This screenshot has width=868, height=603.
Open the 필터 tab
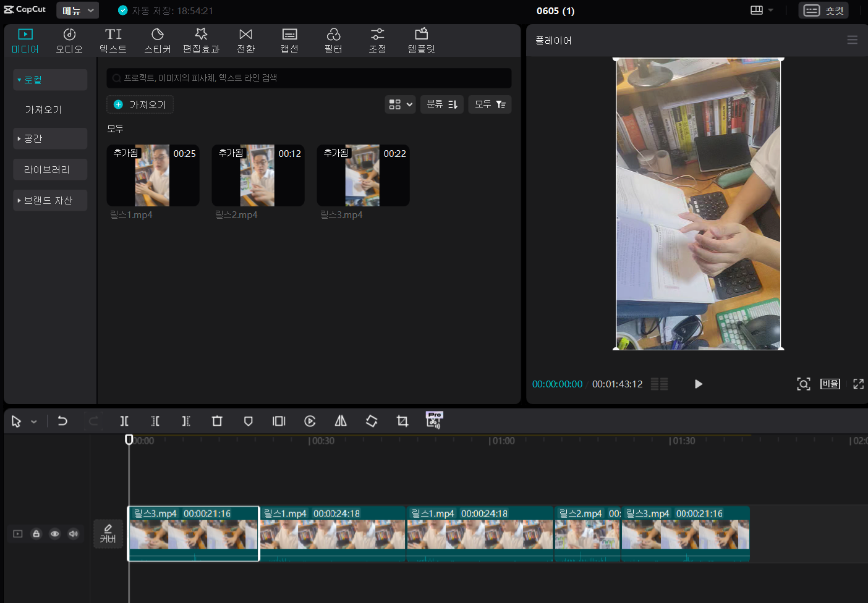coord(333,41)
